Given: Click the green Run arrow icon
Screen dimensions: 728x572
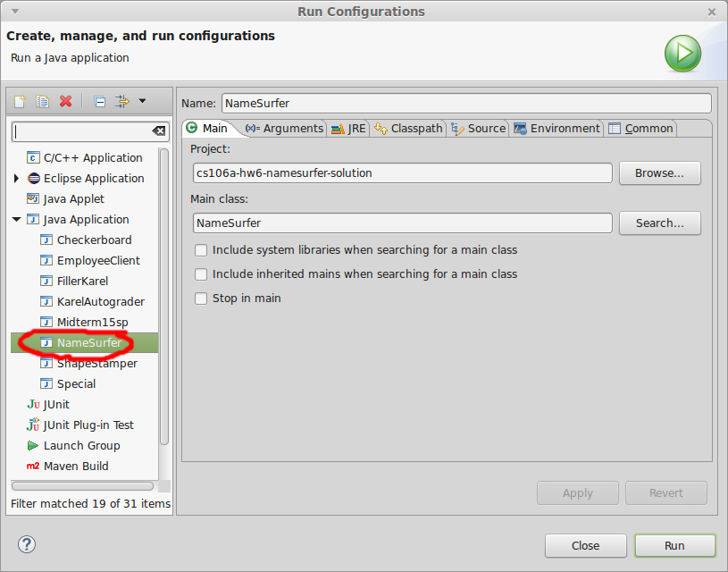Looking at the screenshot, I should [x=682, y=53].
